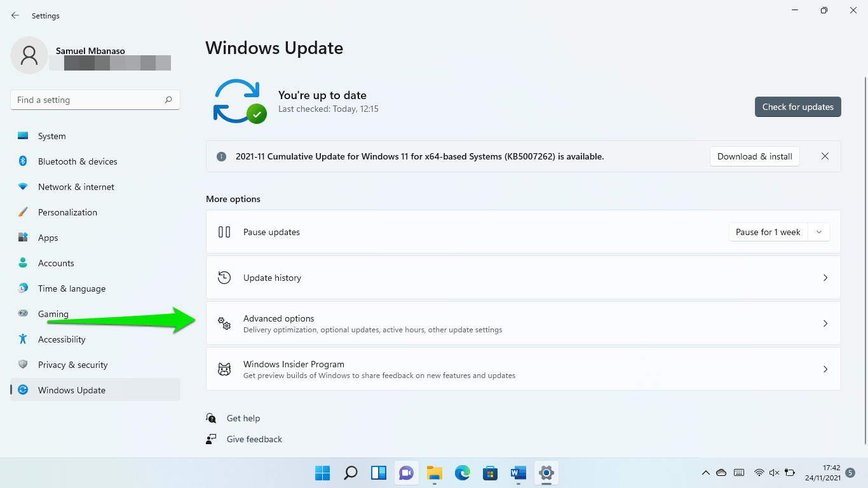Open Advanced options via right chevron
868x488 pixels.
point(825,323)
